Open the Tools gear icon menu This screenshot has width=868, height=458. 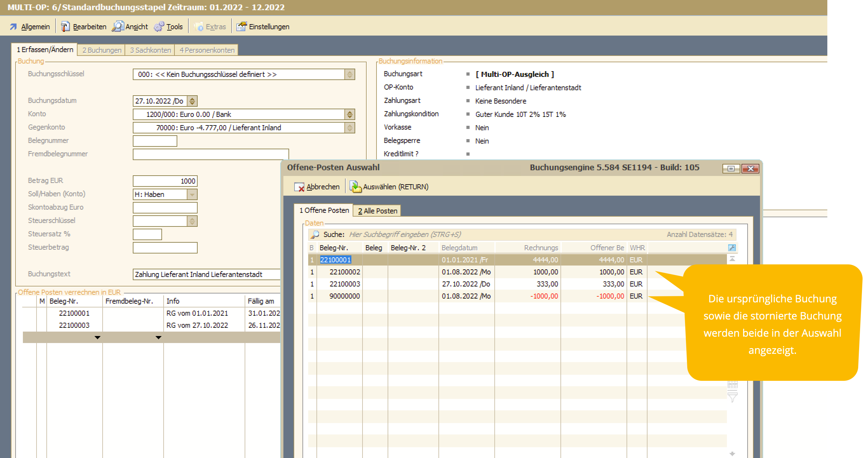[x=159, y=27]
